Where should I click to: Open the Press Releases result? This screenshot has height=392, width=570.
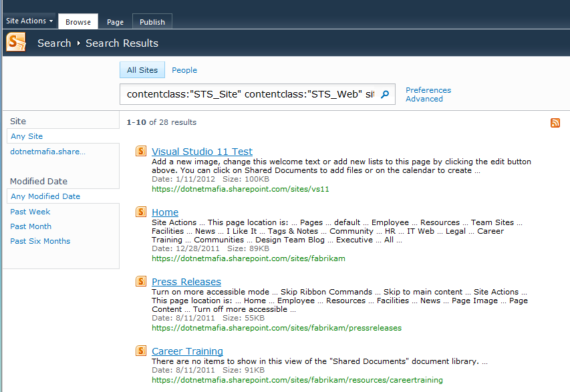[186, 282]
